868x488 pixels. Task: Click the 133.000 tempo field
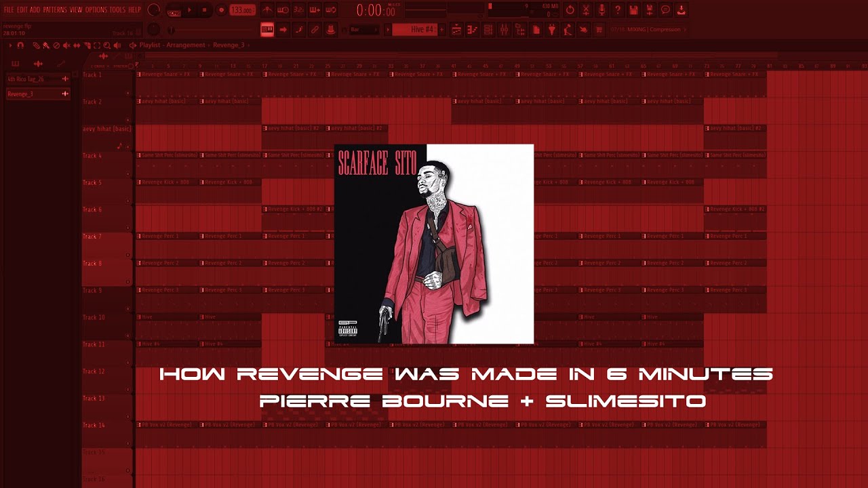point(242,10)
